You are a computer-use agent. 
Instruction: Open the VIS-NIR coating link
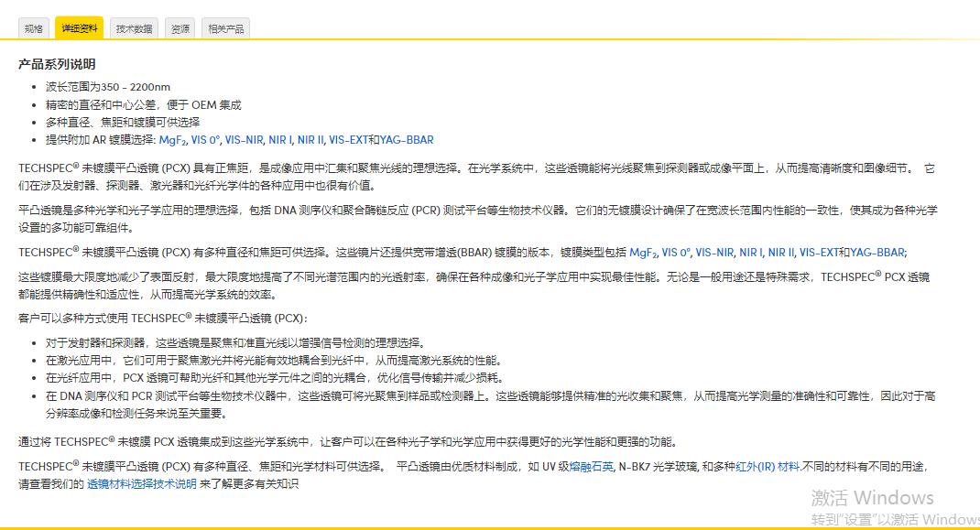coord(243,140)
